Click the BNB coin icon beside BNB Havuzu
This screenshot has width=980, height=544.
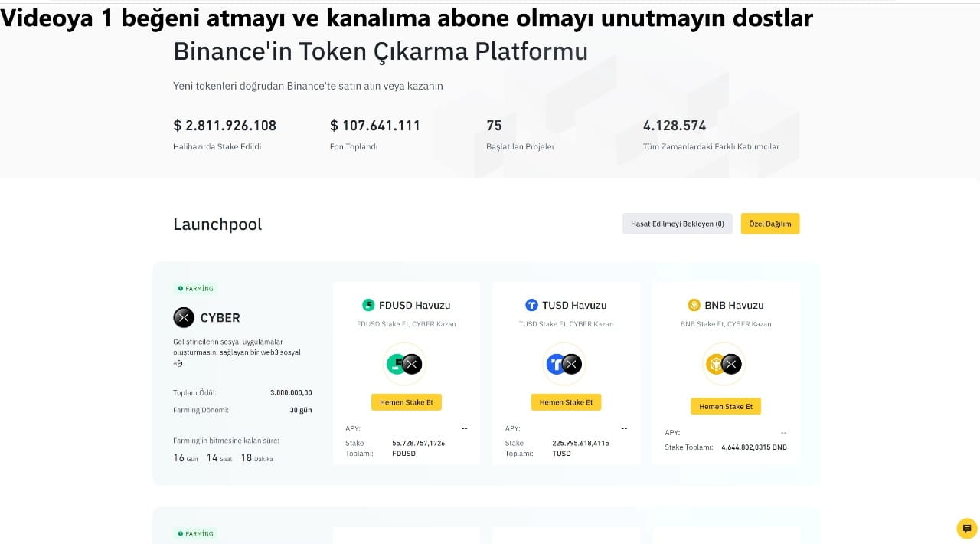(694, 305)
